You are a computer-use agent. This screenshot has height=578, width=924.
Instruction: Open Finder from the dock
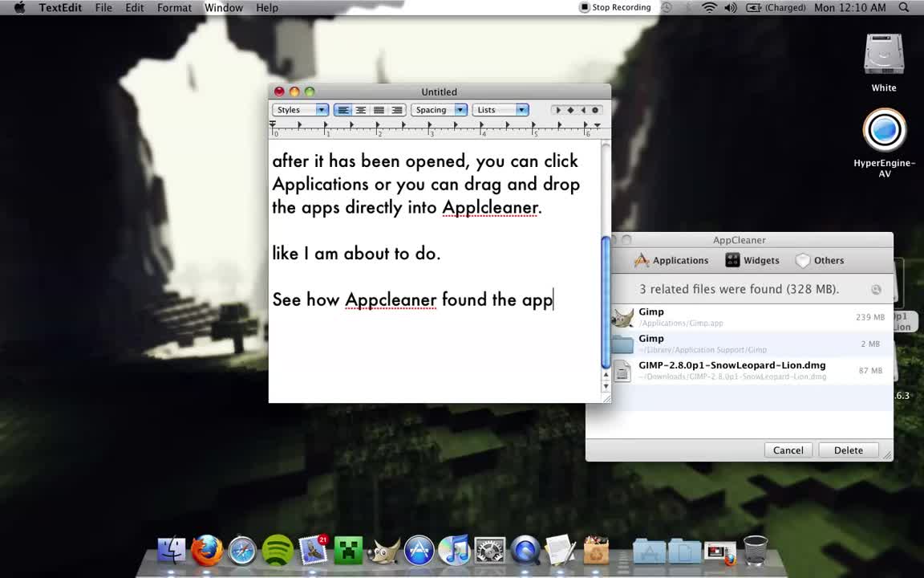tap(172, 550)
